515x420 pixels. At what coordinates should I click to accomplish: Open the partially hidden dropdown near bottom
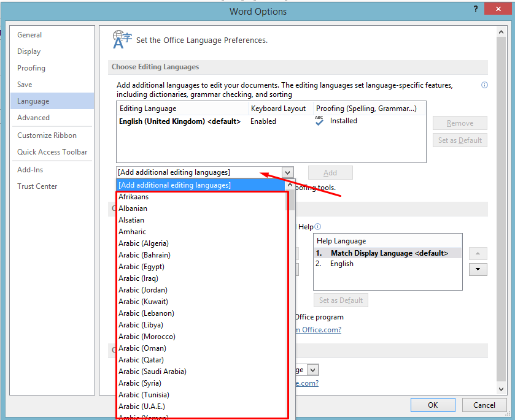312,370
